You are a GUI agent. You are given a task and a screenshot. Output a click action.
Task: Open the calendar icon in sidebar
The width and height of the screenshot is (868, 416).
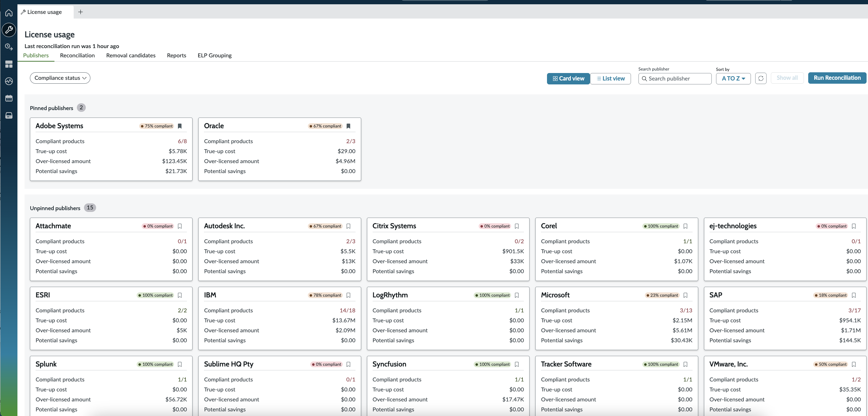point(9,98)
